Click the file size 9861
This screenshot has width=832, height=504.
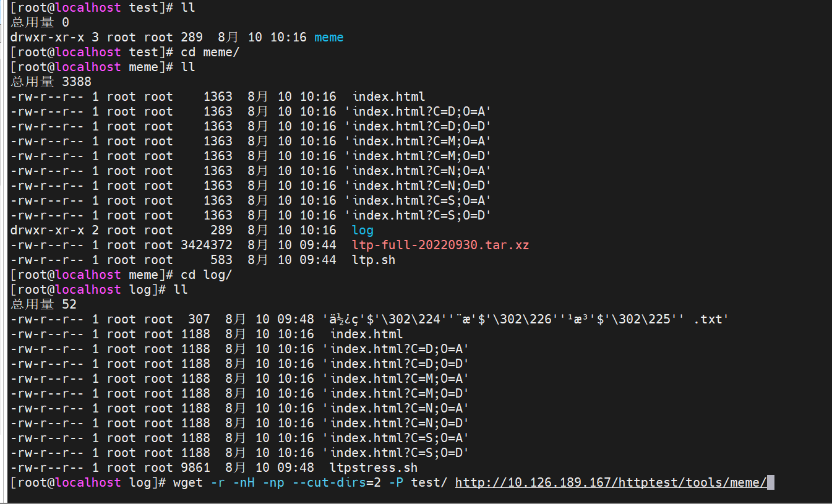pyautogui.click(x=195, y=468)
